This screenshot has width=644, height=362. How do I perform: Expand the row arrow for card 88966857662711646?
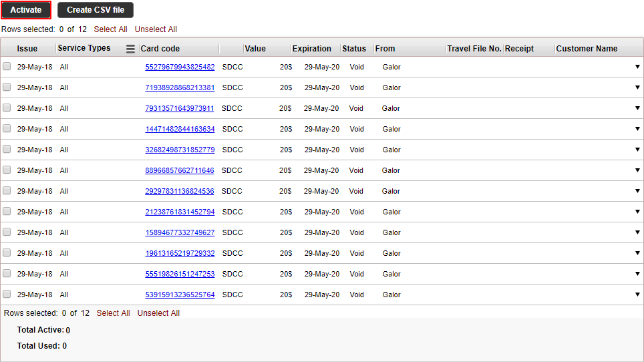(637, 170)
